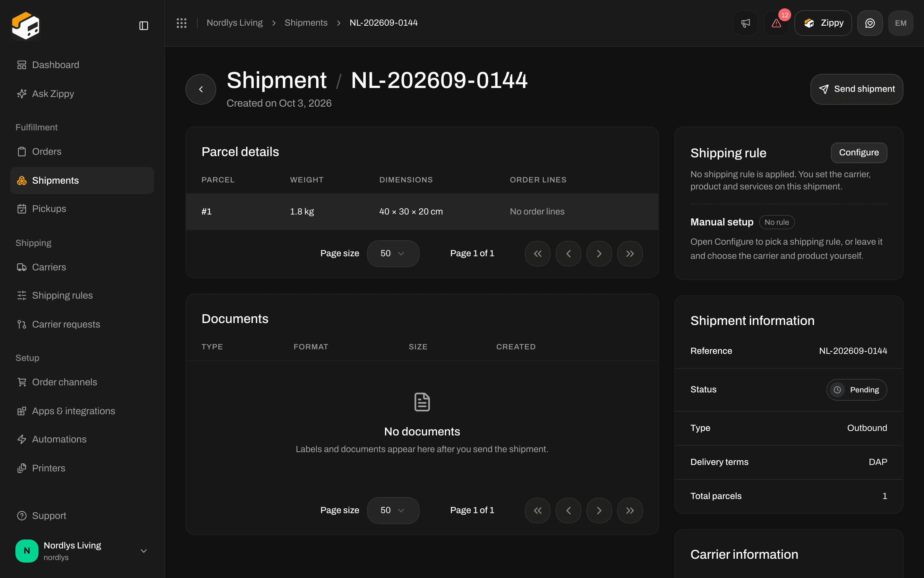Click the Outbound type value
Screen dimensions: 924x578
pyautogui.click(x=867, y=428)
